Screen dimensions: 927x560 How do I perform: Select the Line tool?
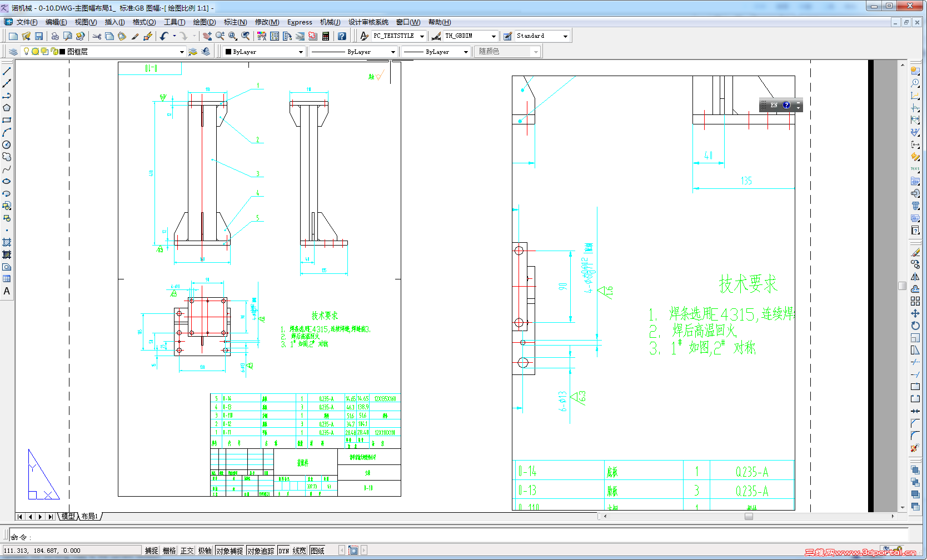click(7, 71)
